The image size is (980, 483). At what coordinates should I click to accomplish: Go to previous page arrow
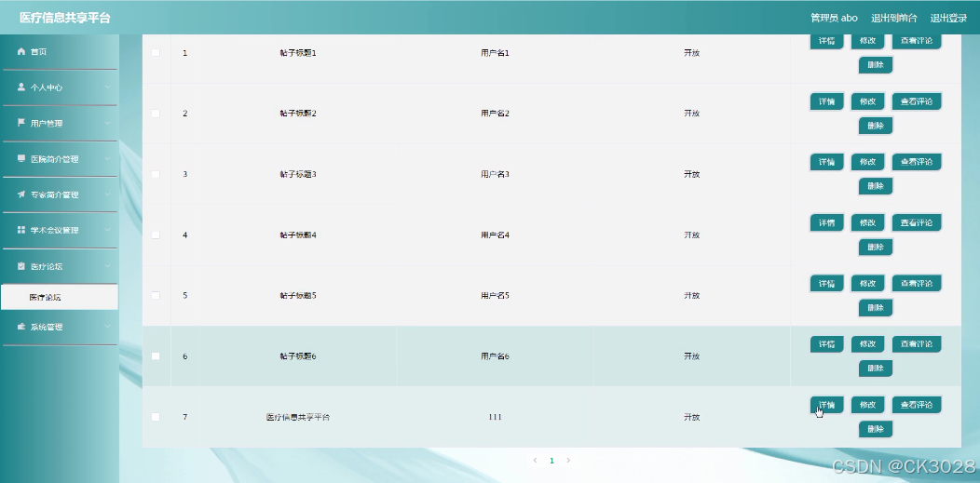[535, 461]
